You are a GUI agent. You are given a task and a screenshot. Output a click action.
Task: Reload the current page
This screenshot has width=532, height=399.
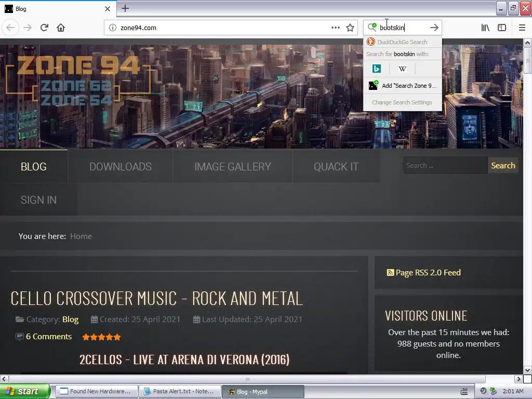(x=44, y=28)
